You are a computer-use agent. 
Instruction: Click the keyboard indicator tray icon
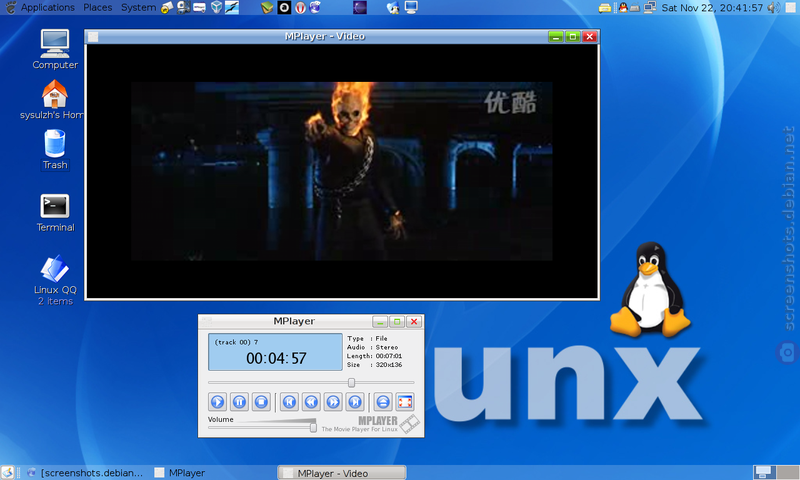[x=635, y=8]
